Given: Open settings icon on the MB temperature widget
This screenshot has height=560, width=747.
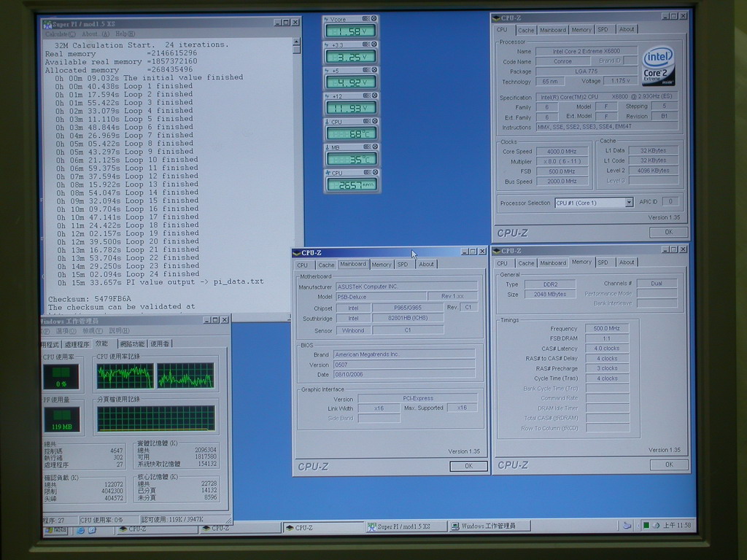Looking at the screenshot, I should [368, 147].
